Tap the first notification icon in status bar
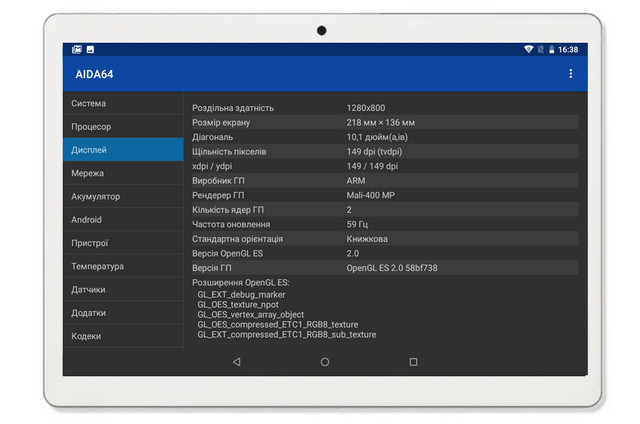Screen dimensions: 640x424 (77, 49)
